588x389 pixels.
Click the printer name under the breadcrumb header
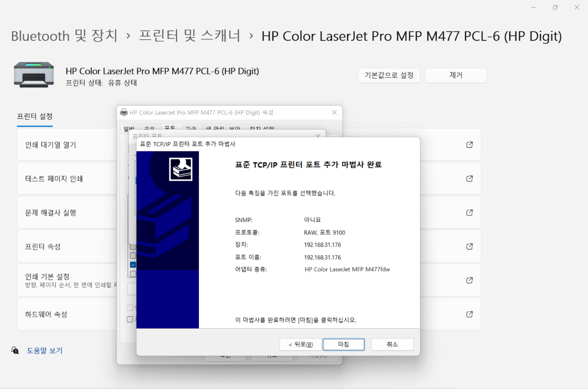[162, 71]
